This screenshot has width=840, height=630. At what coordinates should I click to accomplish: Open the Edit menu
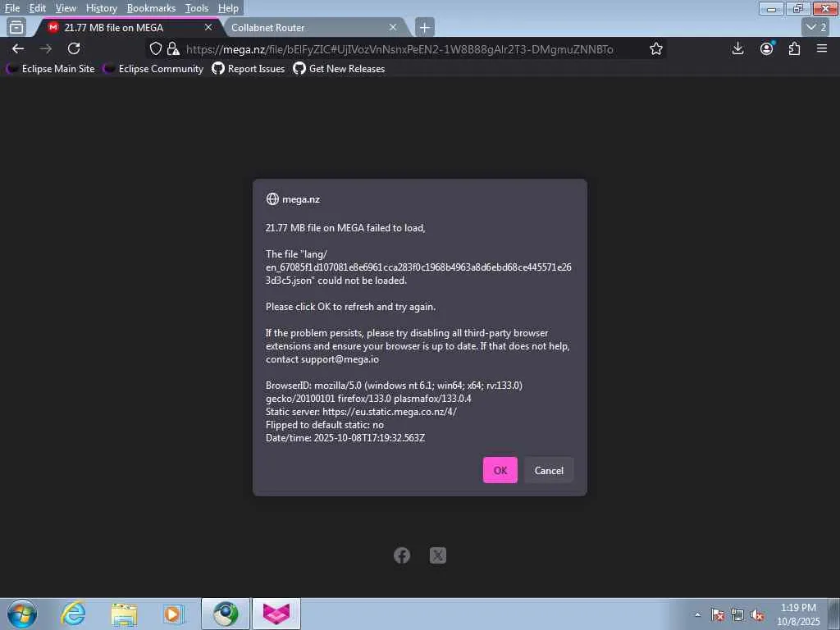coord(38,8)
